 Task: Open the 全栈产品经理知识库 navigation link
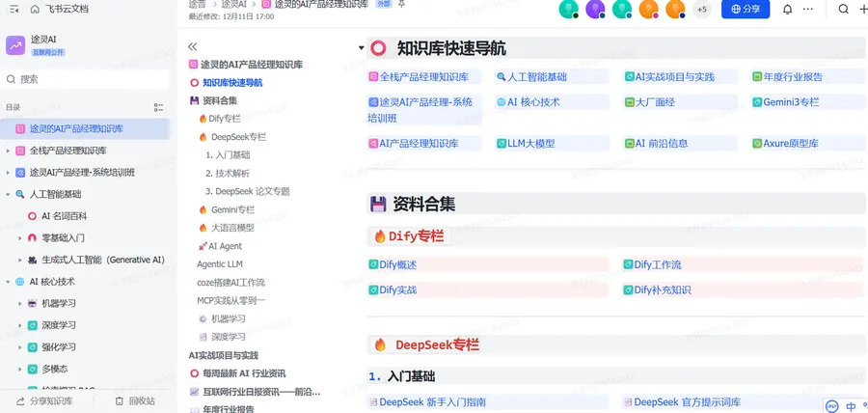(424, 77)
